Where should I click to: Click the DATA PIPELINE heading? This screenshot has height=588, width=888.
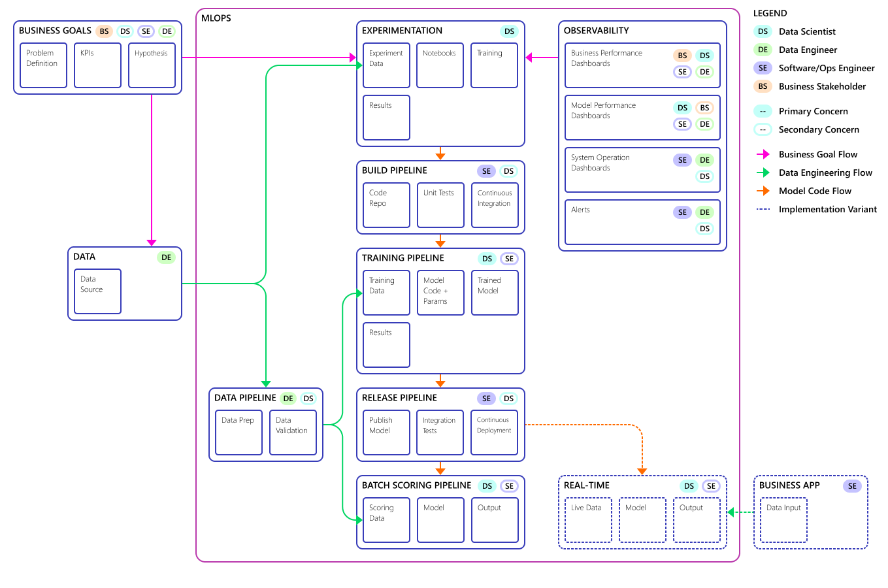(245, 398)
